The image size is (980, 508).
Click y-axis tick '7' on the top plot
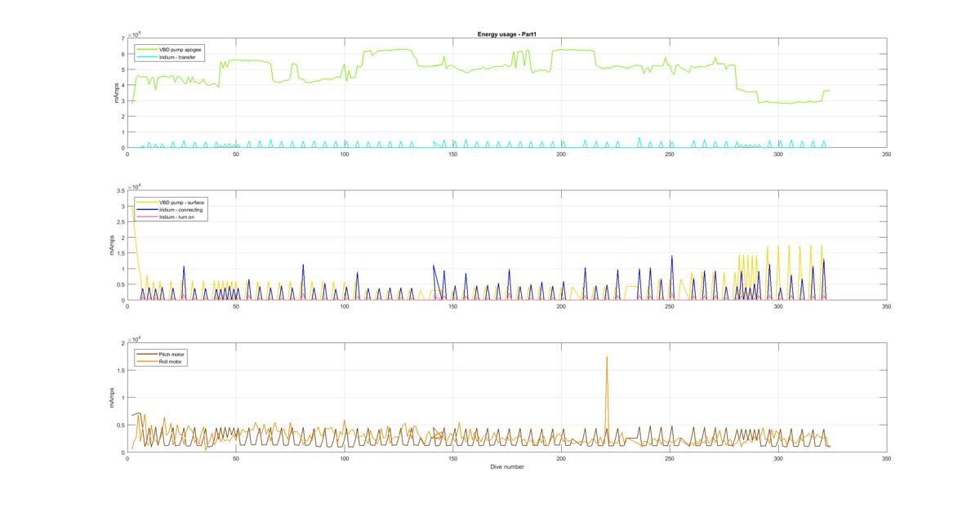pos(123,38)
